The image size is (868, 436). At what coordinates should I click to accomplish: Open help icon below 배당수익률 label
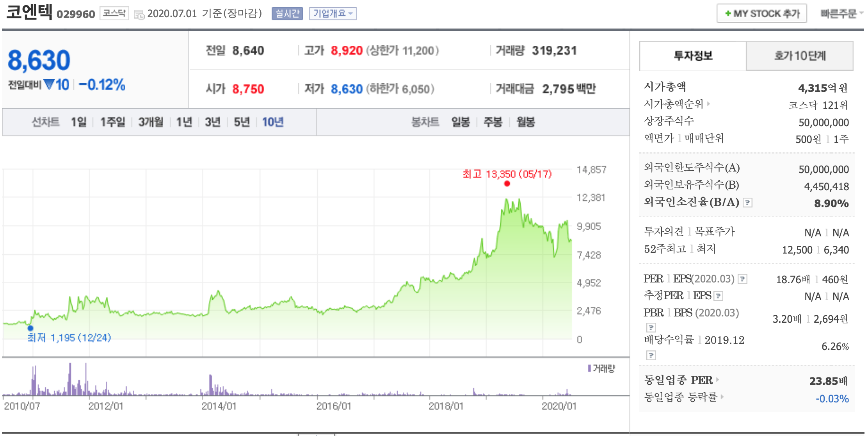[x=651, y=355]
